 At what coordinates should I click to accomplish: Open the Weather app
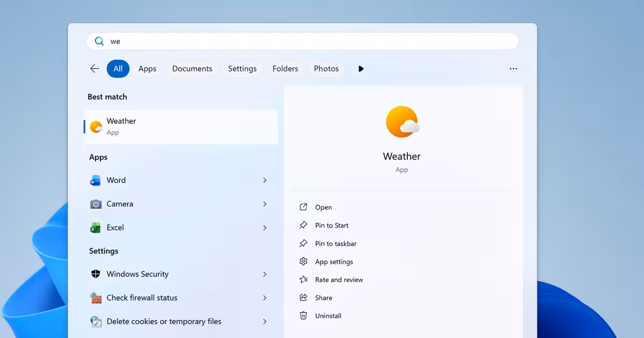pyautogui.click(x=324, y=207)
